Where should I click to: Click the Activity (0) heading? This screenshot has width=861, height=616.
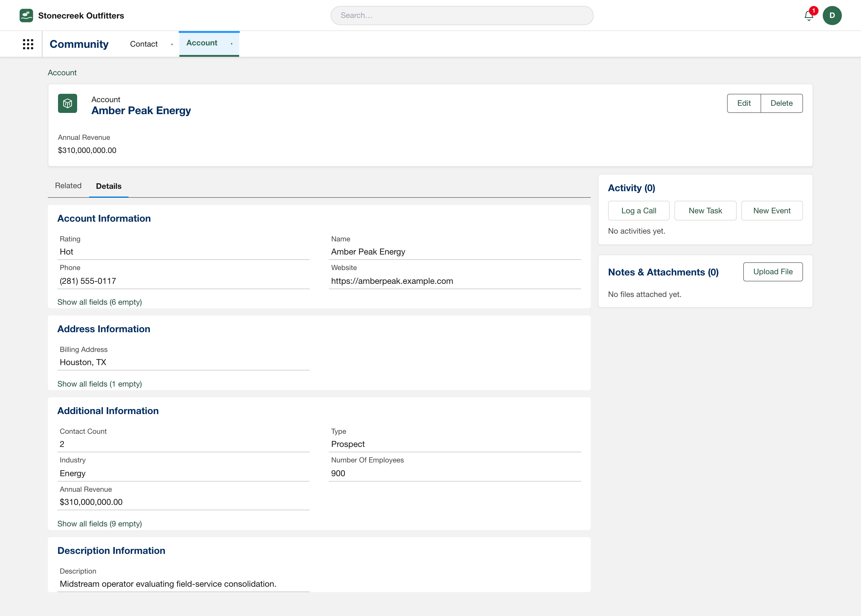pyautogui.click(x=631, y=188)
